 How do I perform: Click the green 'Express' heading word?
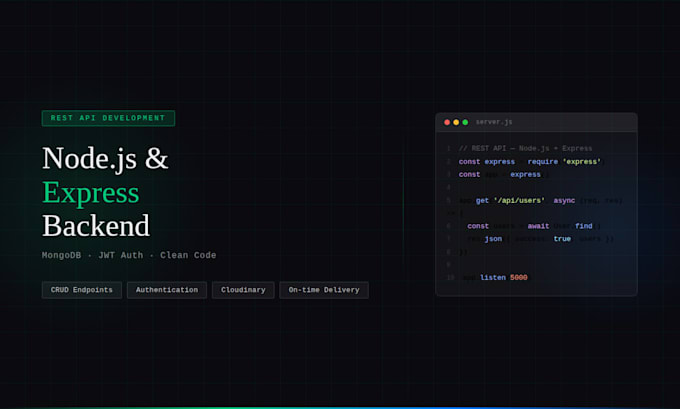pyautogui.click(x=91, y=192)
